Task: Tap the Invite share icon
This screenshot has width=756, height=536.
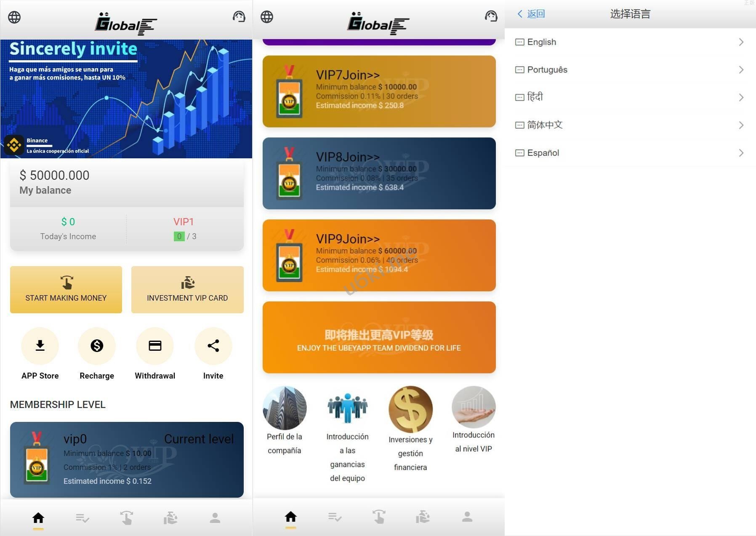Action: pos(213,346)
